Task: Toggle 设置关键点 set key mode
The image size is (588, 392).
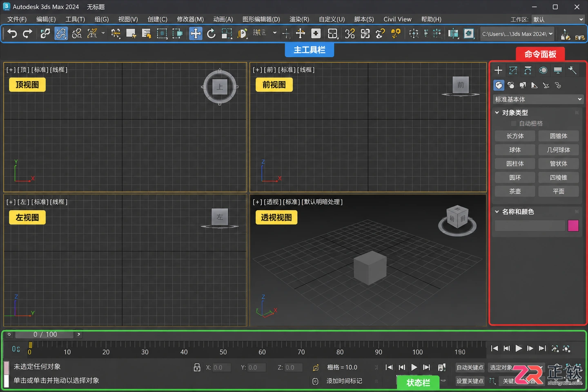Action: point(470,381)
